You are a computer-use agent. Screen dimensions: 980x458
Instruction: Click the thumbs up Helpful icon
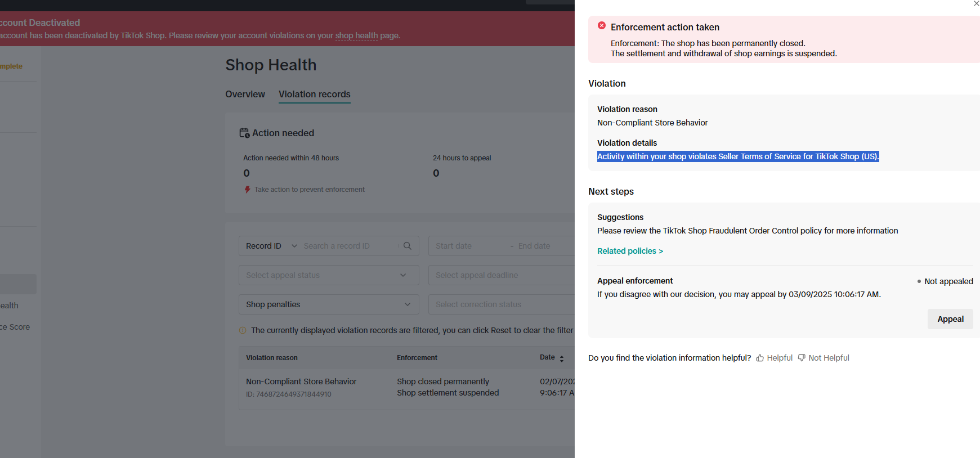tap(760, 358)
